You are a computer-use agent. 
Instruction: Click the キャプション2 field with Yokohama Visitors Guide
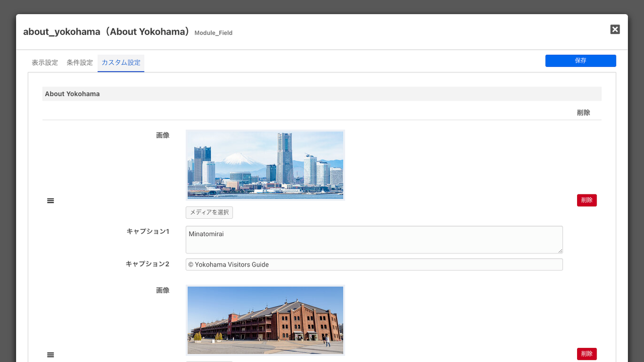tap(374, 264)
